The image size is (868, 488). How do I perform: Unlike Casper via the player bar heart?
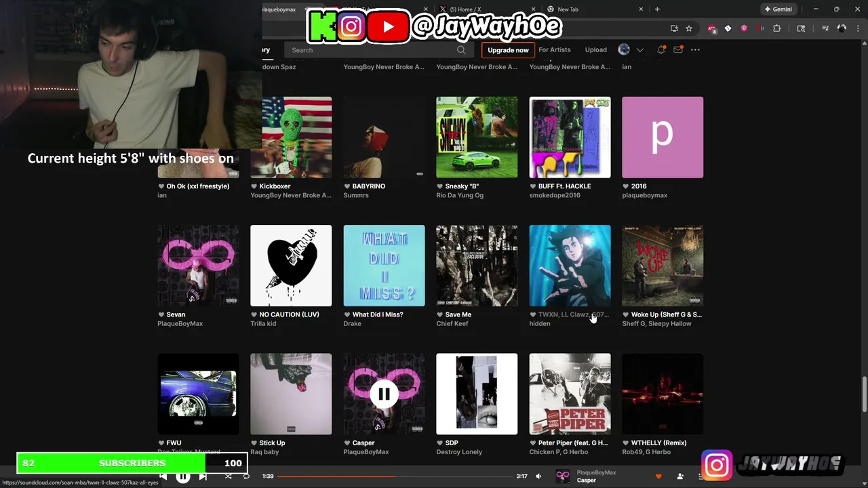coord(658,476)
